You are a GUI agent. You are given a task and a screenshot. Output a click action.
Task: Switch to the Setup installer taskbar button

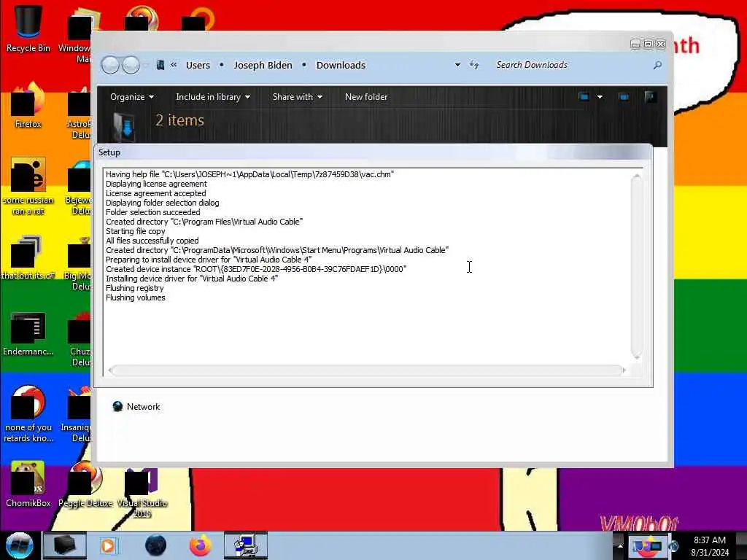pos(246,545)
